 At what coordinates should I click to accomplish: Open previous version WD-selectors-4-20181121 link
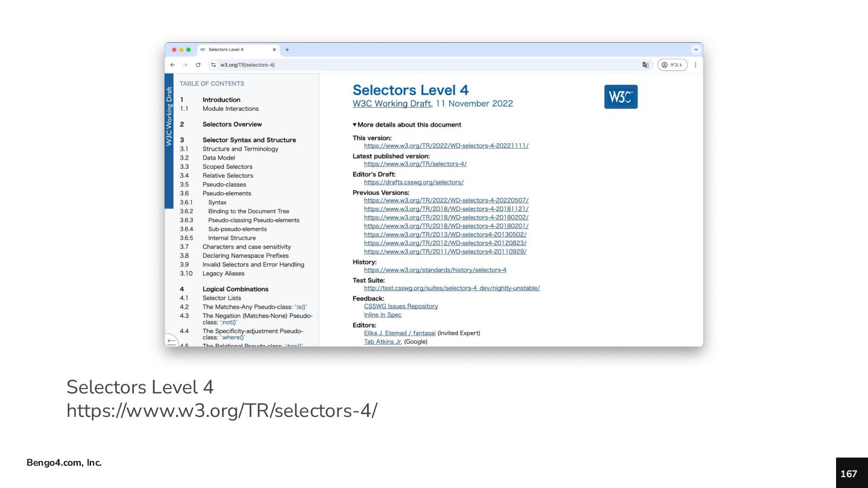[446, 209]
